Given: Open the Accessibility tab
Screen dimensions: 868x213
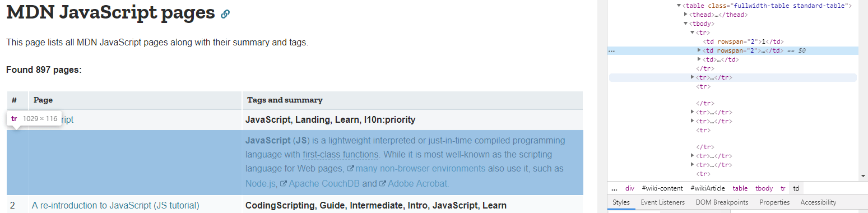Looking at the screenshot, I should tap(818, 202).
